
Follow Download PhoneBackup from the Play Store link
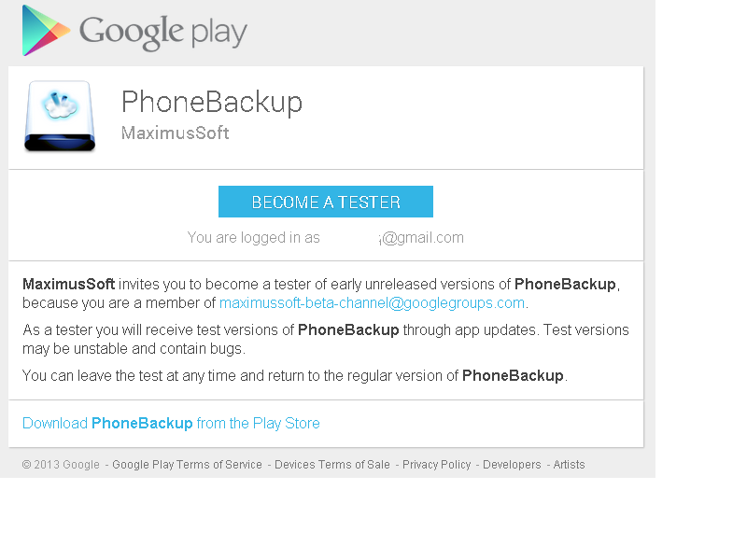click(171, 424)
